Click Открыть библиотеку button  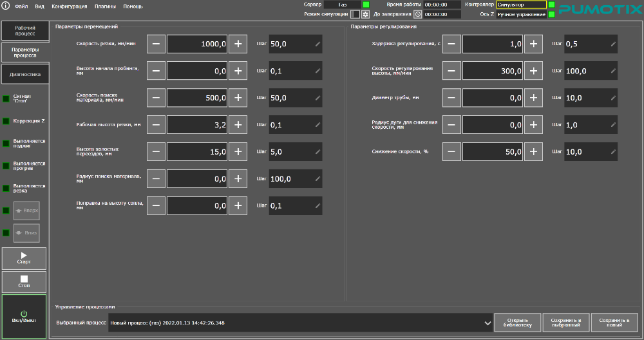(518, 323)
